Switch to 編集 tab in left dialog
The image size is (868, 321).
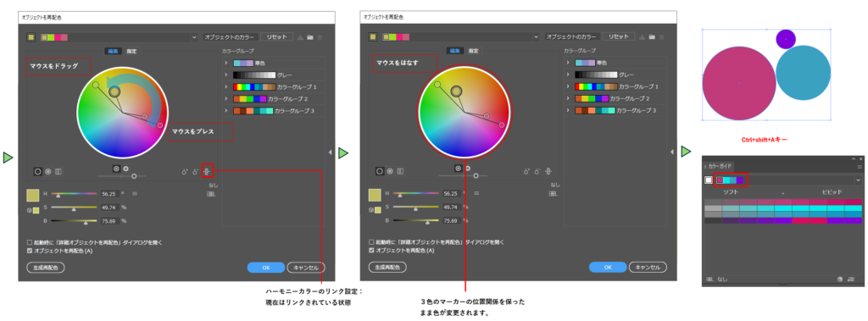[113, 51]
